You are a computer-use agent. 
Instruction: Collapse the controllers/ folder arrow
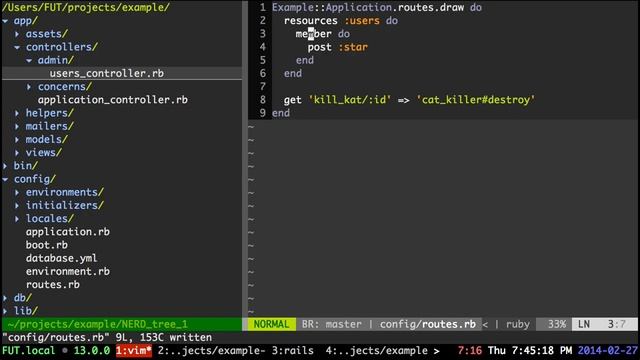(17, 47)
